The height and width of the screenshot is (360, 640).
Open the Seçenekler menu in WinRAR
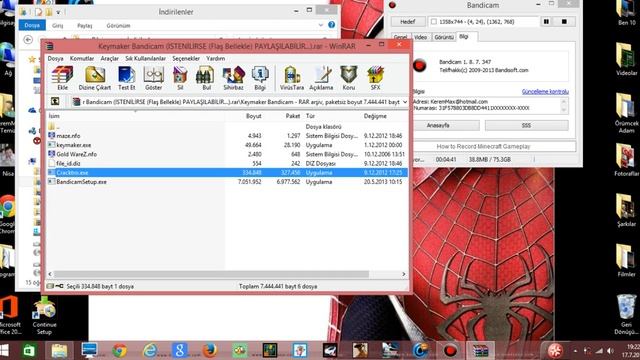click(x=186, y=58)
